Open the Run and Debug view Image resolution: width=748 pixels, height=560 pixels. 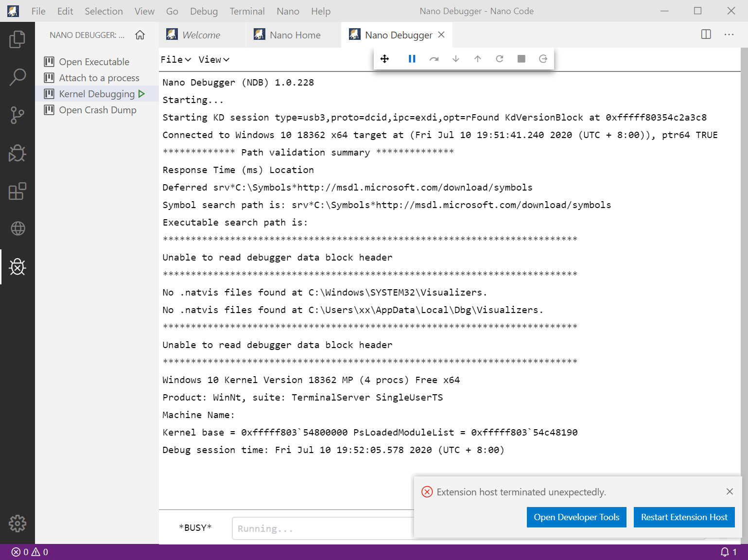[17, 153]
